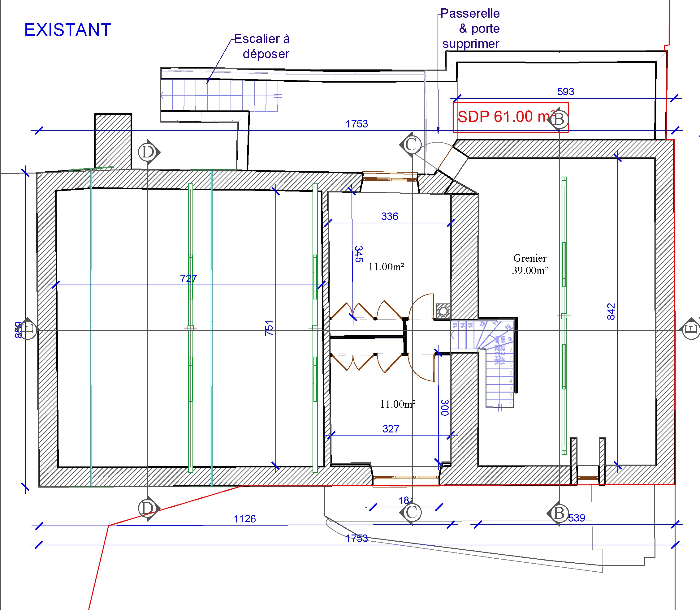Click the upper 11.00m² room label

386,267
